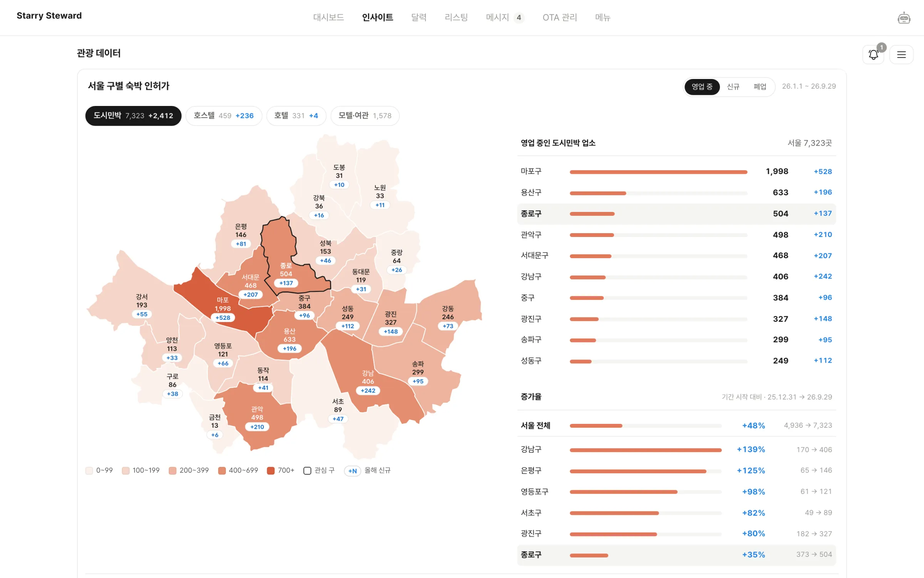
Task: Select the 인사이트 tab
Action: 377,17
